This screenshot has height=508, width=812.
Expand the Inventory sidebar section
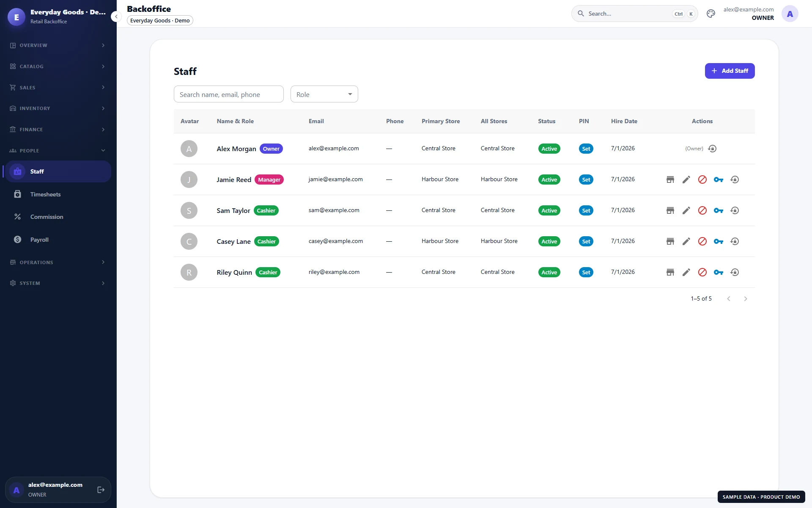click(58, 108)
